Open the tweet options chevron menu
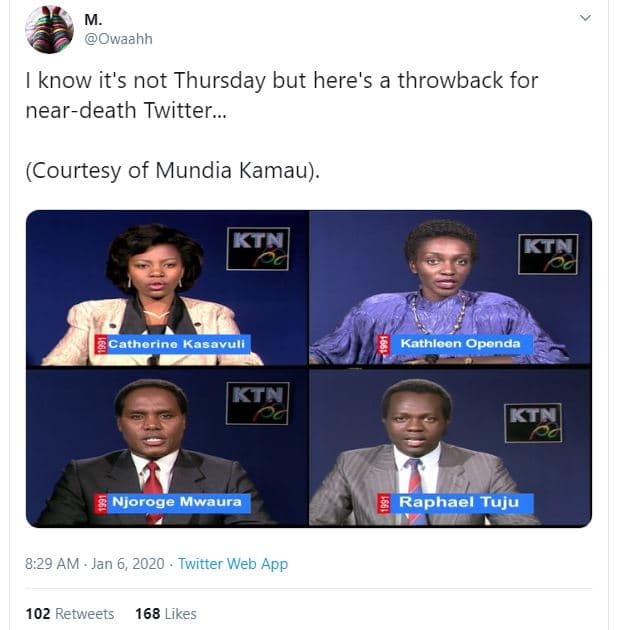 586,18
